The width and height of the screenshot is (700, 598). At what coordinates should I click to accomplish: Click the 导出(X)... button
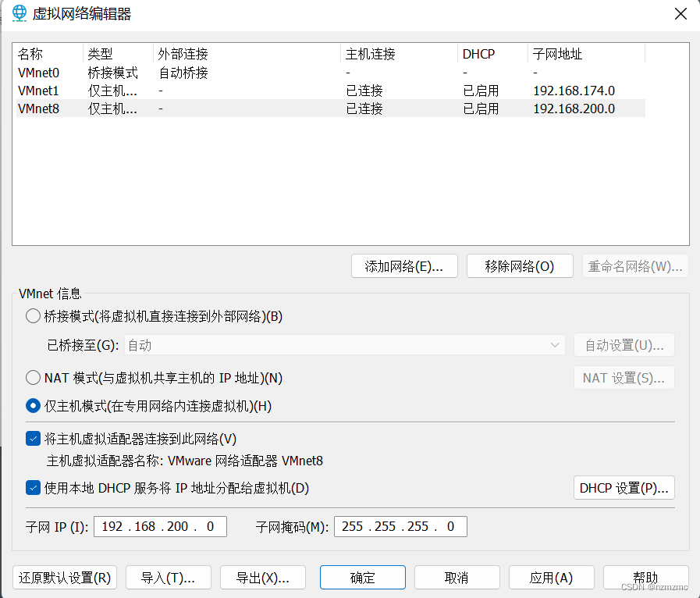(x=263, y=578)
